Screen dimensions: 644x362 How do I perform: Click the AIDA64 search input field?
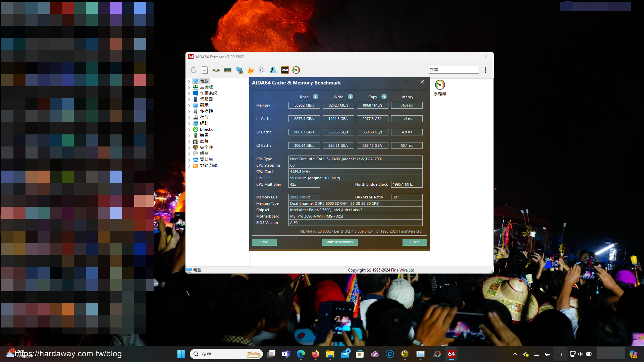coord(453,70)
